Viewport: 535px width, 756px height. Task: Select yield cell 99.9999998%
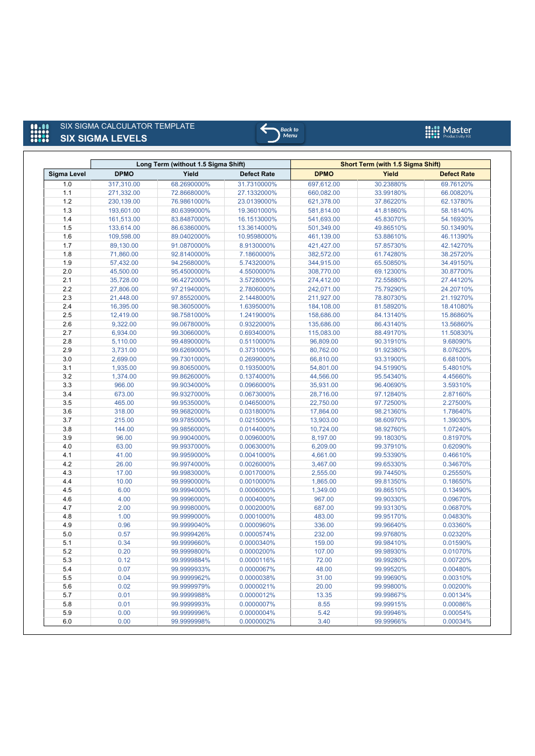(x=191, y=621)
